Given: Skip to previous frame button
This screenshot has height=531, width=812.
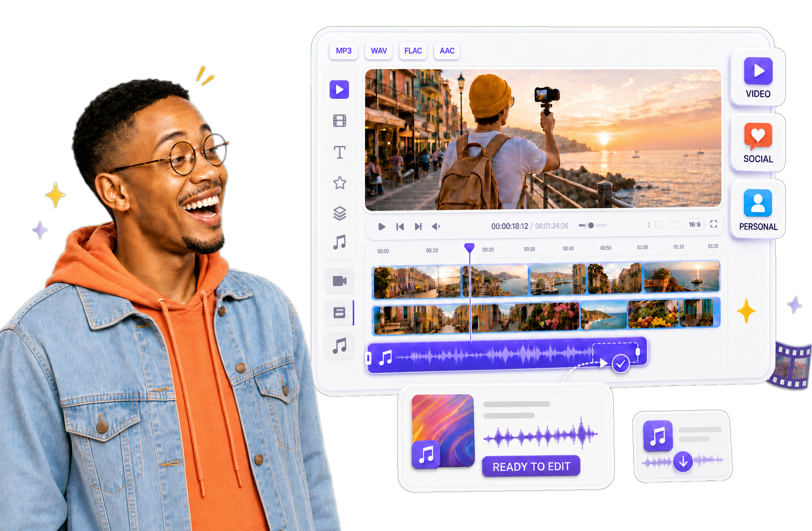Looking at the screenshot, I should tap(400, 226).
